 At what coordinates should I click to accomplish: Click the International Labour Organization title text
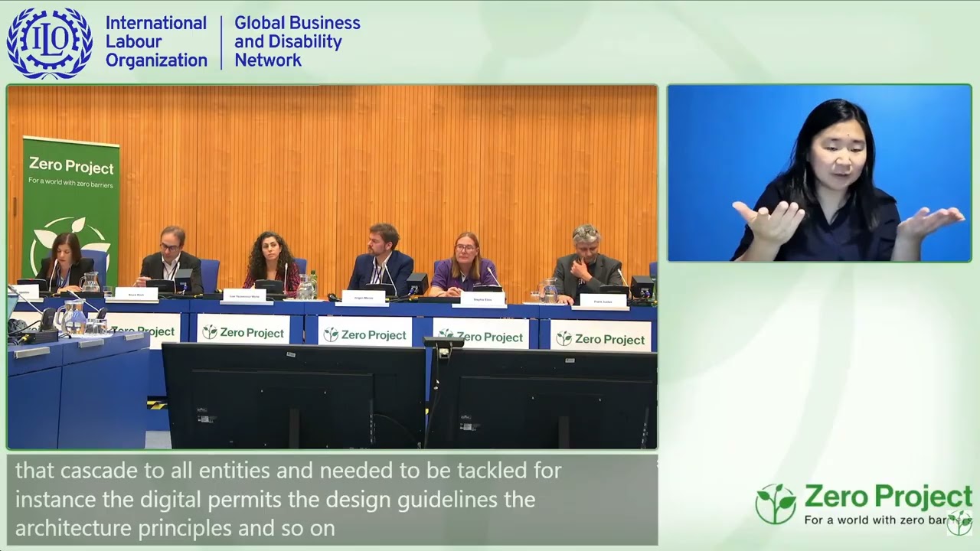[x=156, y=41]
